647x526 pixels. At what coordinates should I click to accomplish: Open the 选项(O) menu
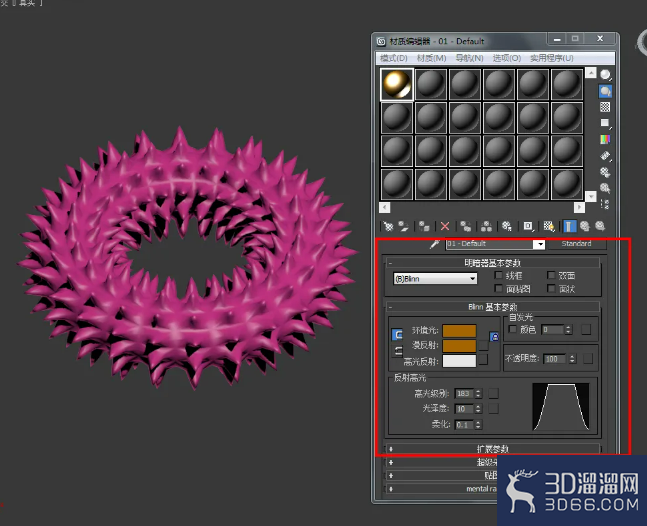coord(507,58)
